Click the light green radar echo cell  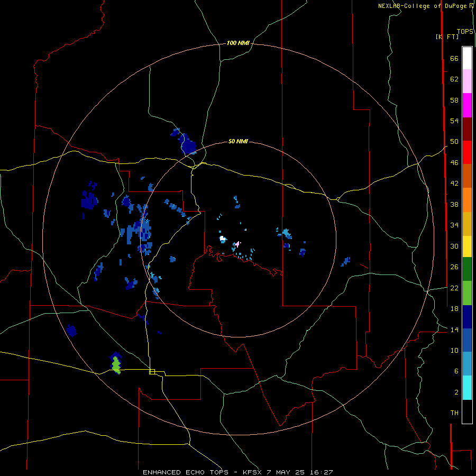point(116,364)
